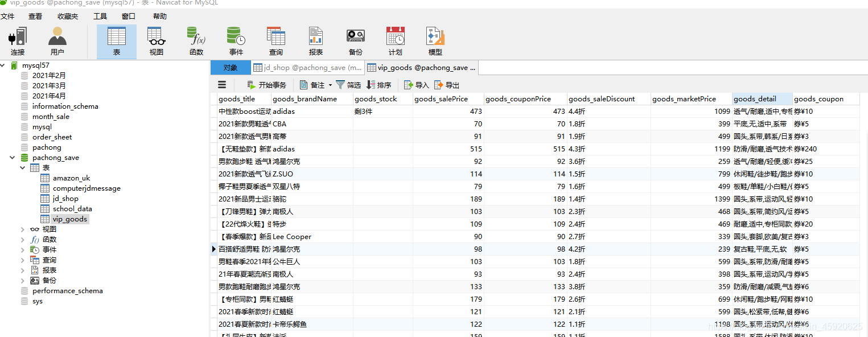Open the 收藏夹 favorites menu
The height and width of the screenshot is (337, 868).
click(x=68, y=17)
